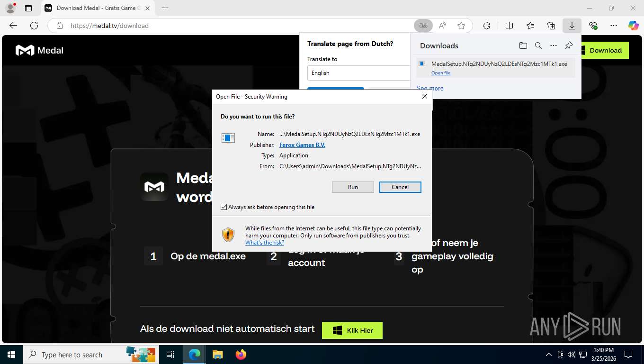Pin the Downloads panel

click(x=569, y=45)
